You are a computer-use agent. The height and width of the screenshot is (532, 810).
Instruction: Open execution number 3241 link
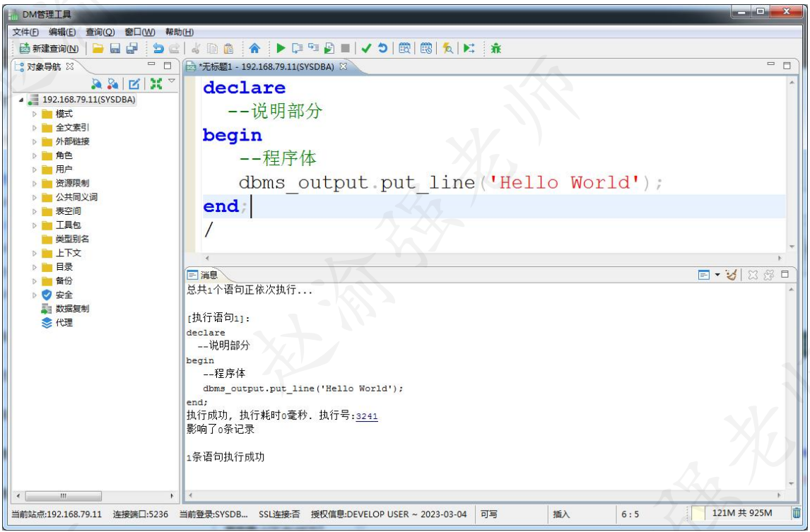[367, 416]
